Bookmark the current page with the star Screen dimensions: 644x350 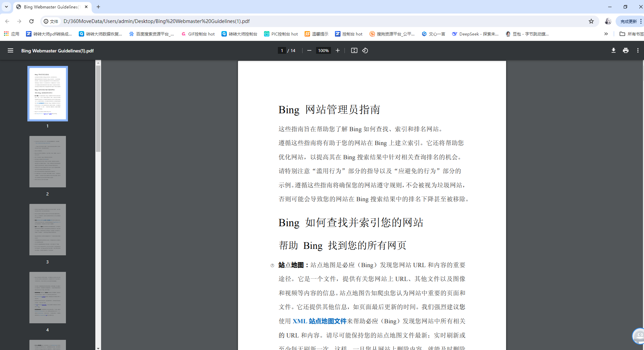pos(592,21)
